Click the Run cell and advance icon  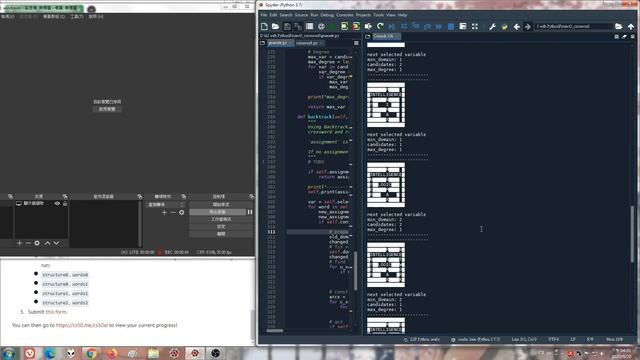tap(356, 27)
